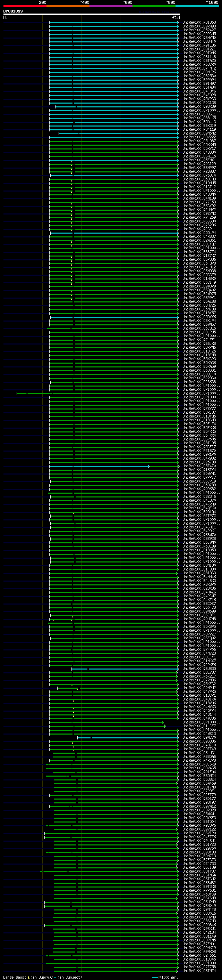Image resolution: width=222 pixels, height=980 pixels.
Task: Click the UniRef100_O81148 entry
Action: 199,57
